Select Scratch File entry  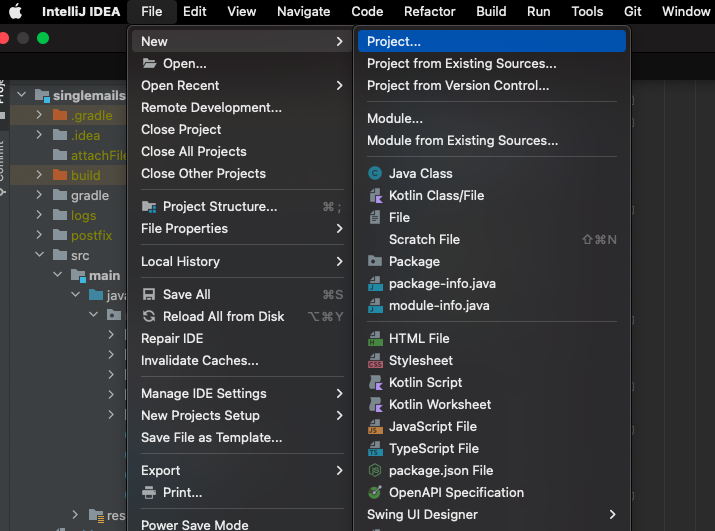click(x=492, y=239)
